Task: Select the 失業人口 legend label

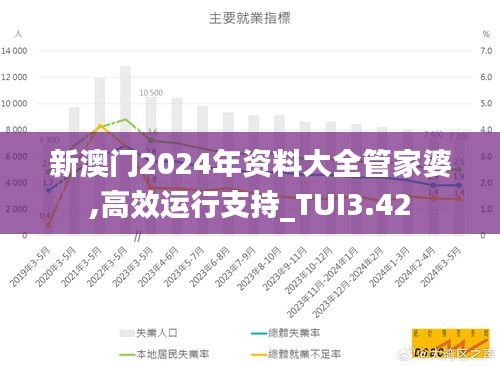Action: (157, 333)
